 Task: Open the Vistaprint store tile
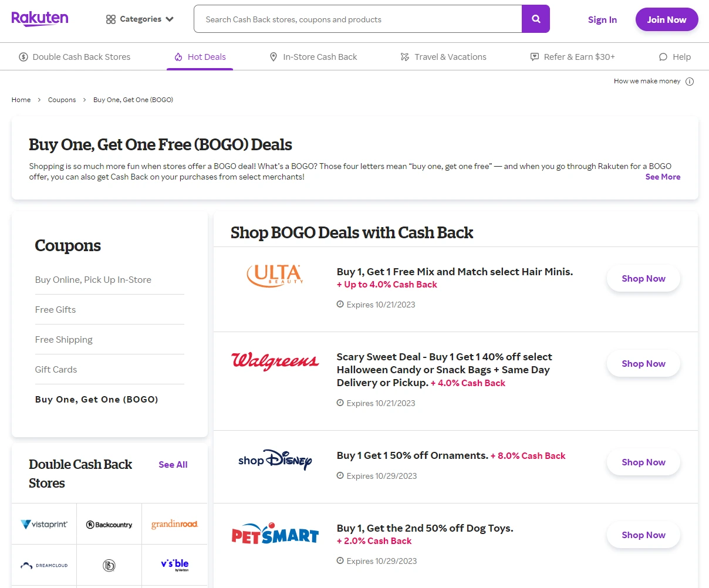44,524
